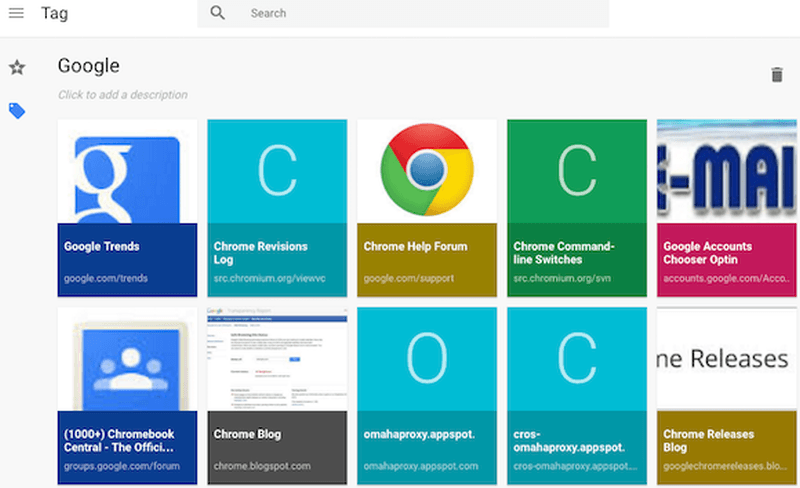This screenshot has width=800, height=488.
Task: Delete the Google tag with trash icon
Action: point(776,75)
